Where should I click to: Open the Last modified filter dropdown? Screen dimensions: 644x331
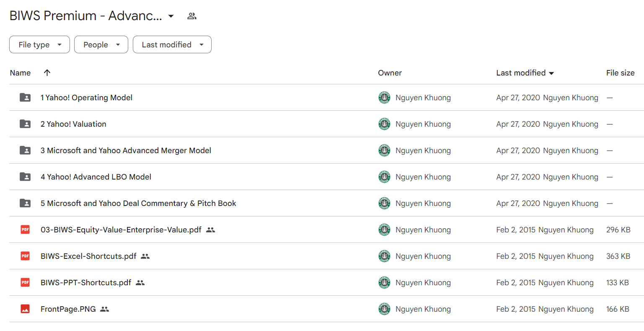[x=172, y=44]
